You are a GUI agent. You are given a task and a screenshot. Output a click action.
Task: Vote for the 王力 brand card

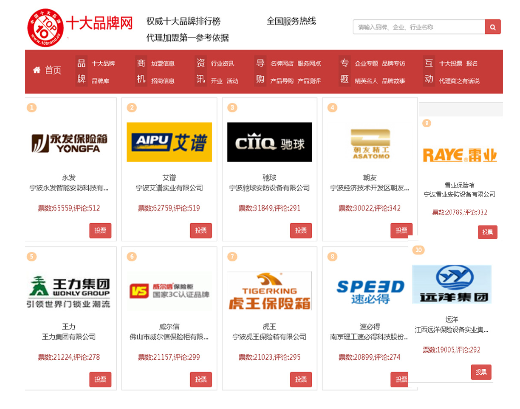point(100,379)
